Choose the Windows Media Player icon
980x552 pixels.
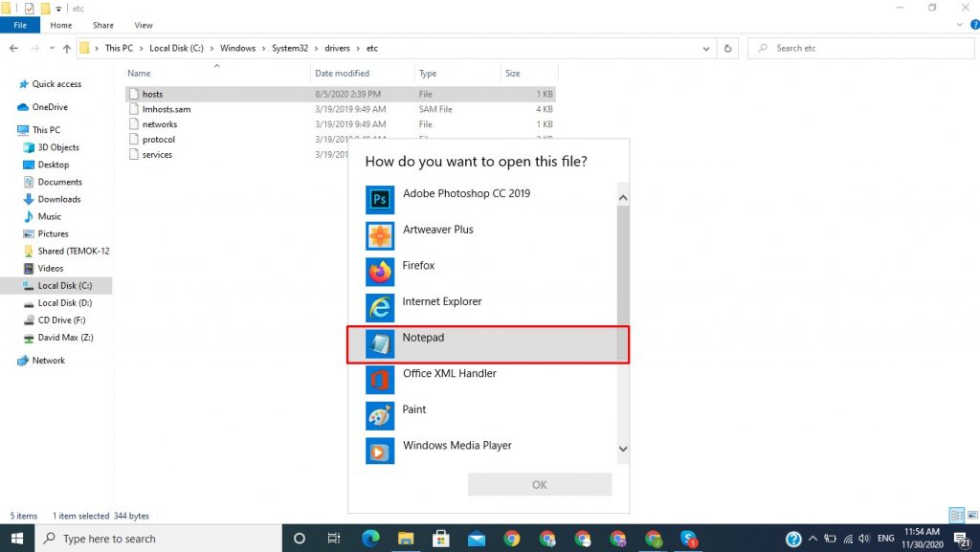coord(380,451)
